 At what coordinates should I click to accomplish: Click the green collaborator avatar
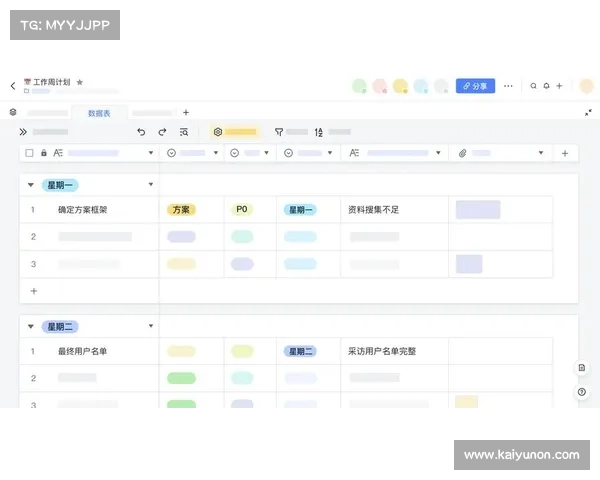(359, 86)
